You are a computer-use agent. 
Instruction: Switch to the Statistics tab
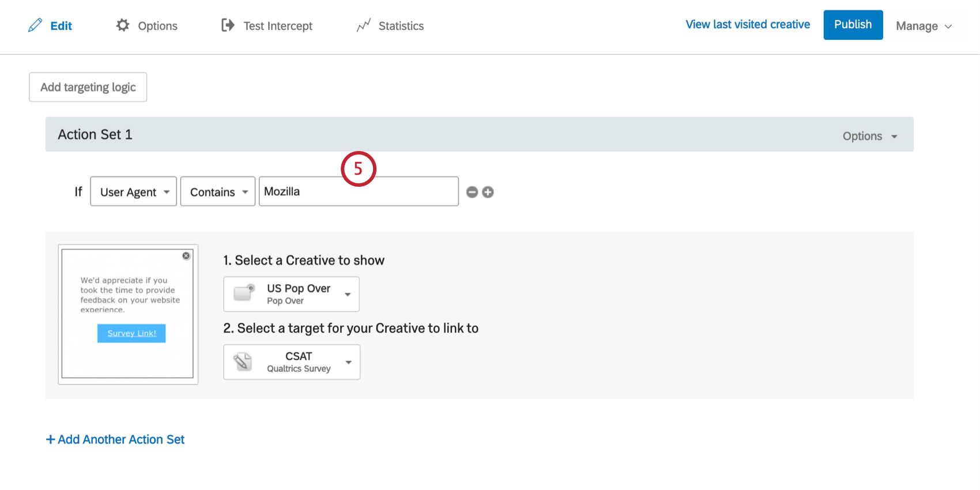401,25
